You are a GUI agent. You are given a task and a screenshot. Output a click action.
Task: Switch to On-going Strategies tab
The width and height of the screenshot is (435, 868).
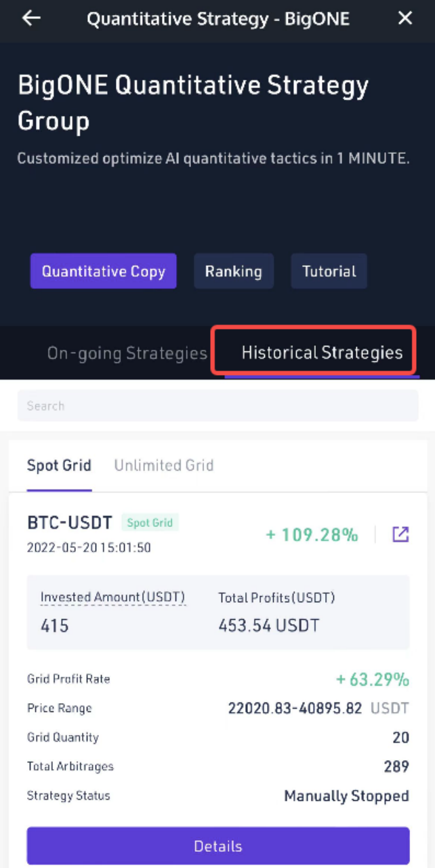coord(127,353)
